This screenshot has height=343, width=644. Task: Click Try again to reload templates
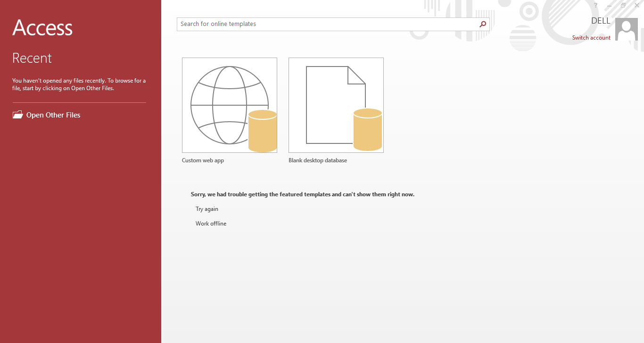coord(207,209)
